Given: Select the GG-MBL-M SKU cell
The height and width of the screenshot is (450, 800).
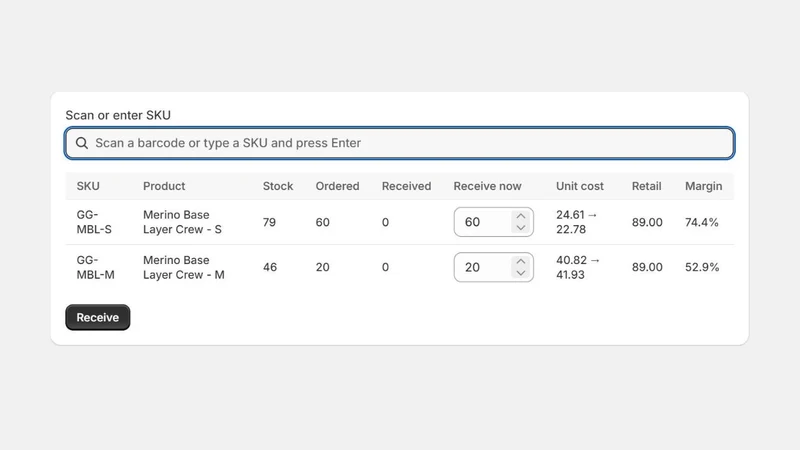Looking at the screenshot, I should (x=95, y=267).
